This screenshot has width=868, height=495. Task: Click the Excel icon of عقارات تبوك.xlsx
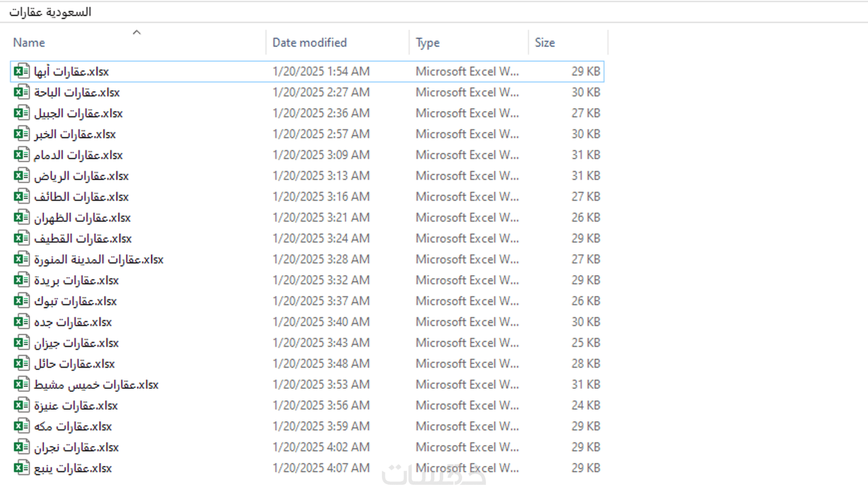(x=21, y=301)
